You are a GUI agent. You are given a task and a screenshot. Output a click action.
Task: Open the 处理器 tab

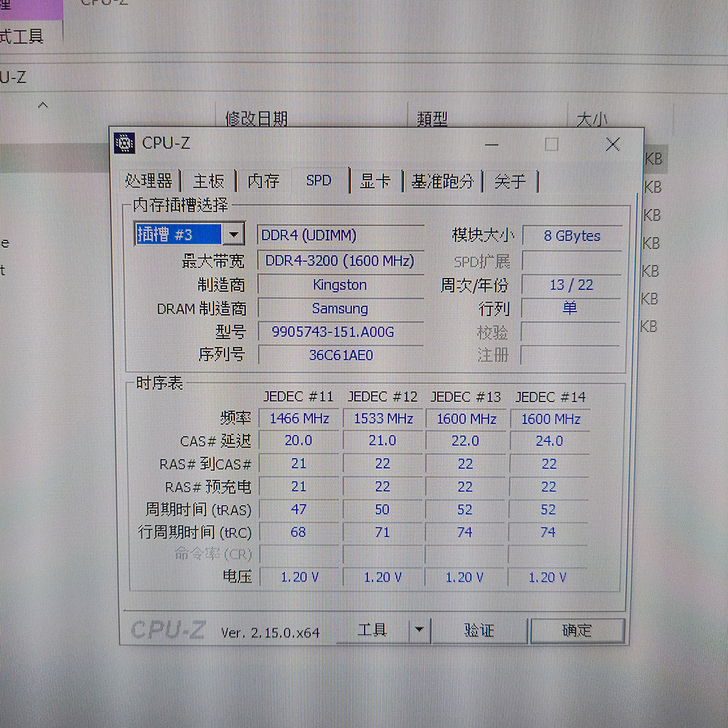(x=149, y=181)
